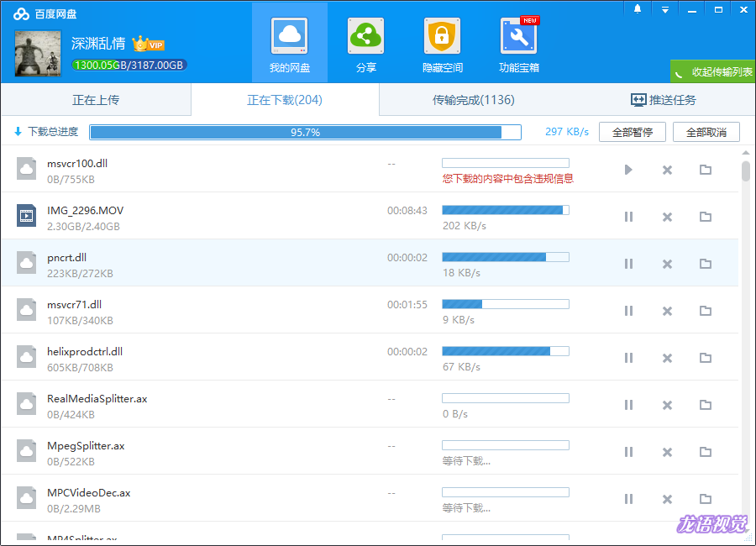Click the 全部暂停 button
This screenshot has height=546, width=756.
(x=632, y=132)
